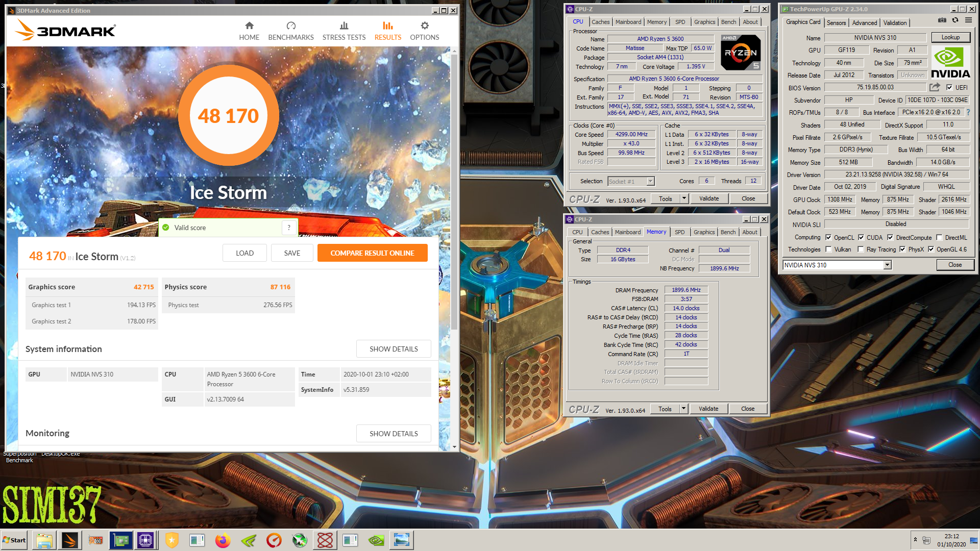Click the red graphics card taskbar icon
The image size is (980, 551).
click(x=95, y=540)
